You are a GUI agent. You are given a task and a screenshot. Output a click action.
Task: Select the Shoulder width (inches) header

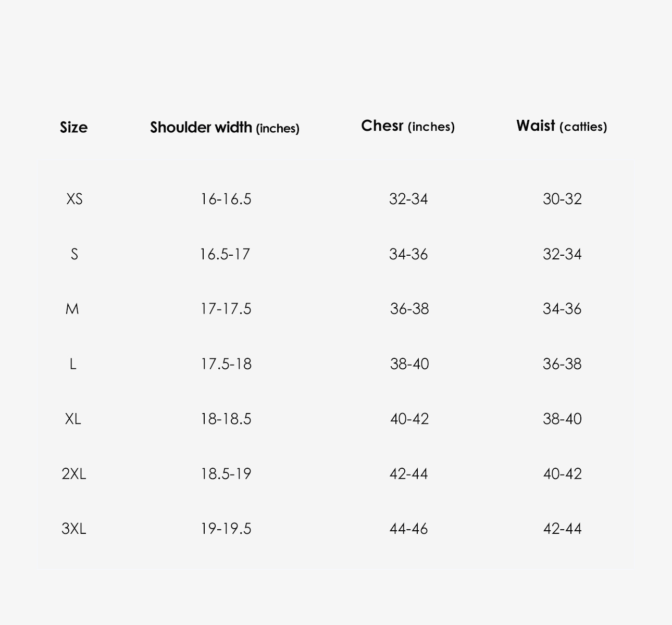tap(225, 128)
